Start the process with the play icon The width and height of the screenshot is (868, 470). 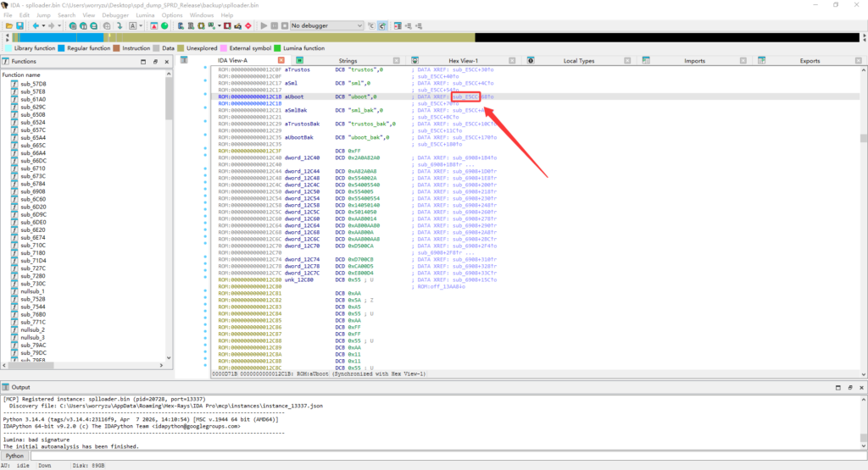point(264,26)
